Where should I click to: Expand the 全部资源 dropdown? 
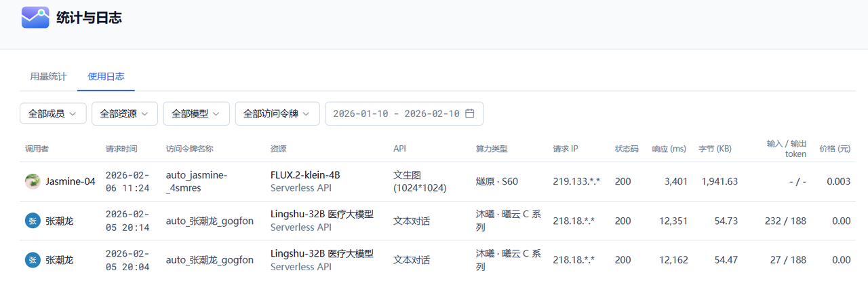tap(125, 113)
